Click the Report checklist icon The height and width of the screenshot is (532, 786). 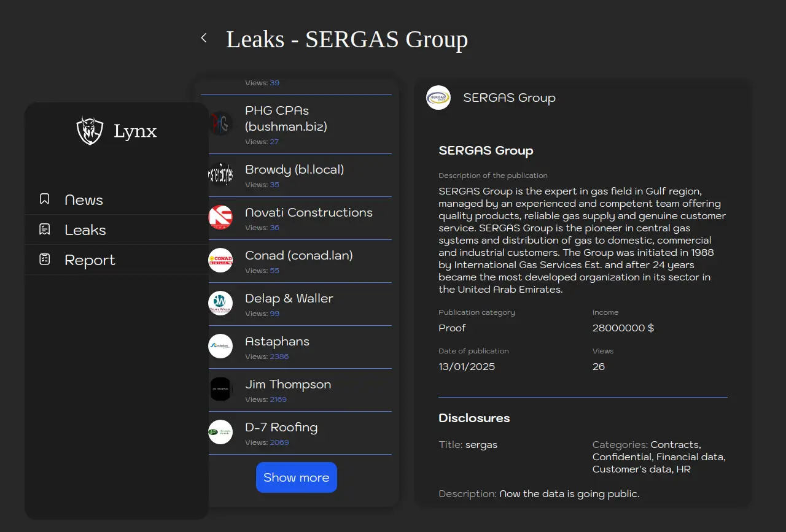click(x=44, y=260)
